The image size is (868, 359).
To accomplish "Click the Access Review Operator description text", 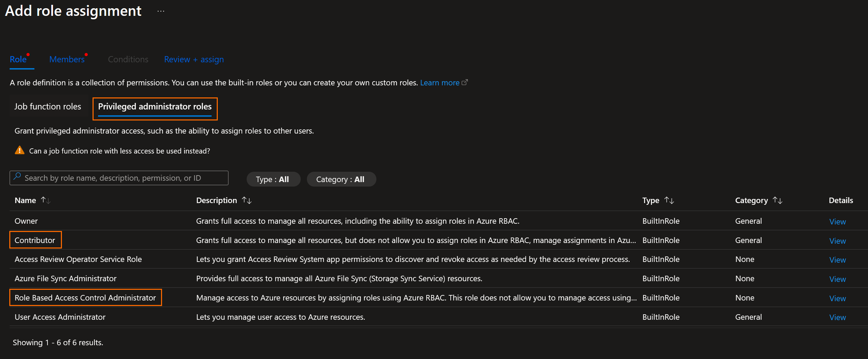I will coord(413,259).
